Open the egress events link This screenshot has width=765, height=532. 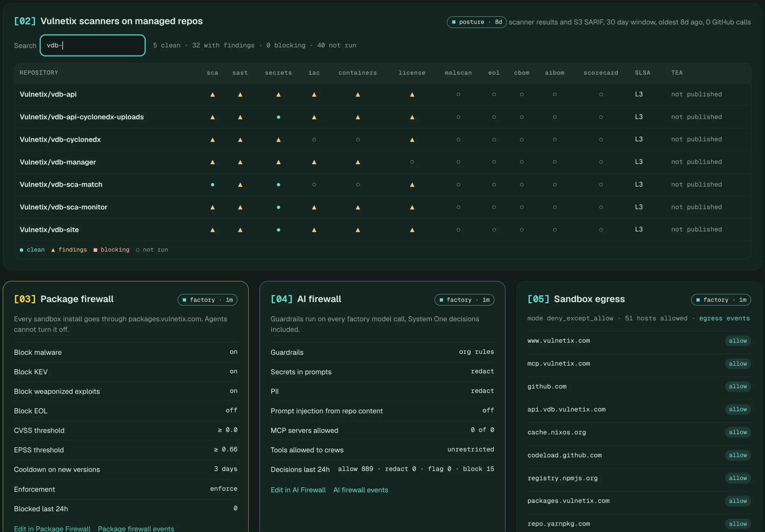pos(724,319)
